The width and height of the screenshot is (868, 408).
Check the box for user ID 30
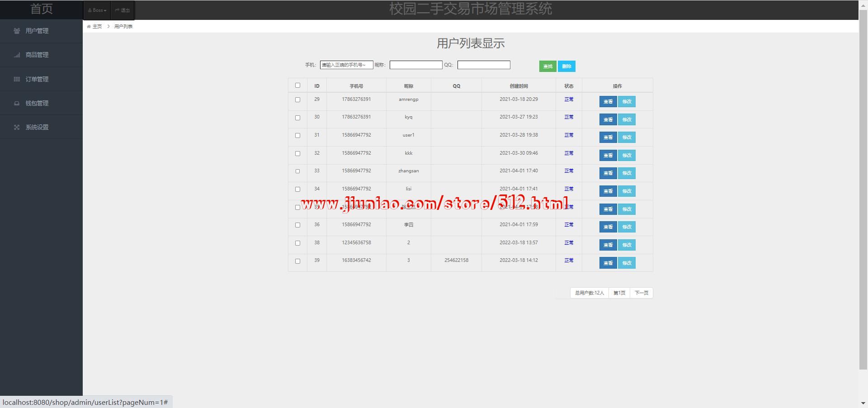[x=297, y=118]
